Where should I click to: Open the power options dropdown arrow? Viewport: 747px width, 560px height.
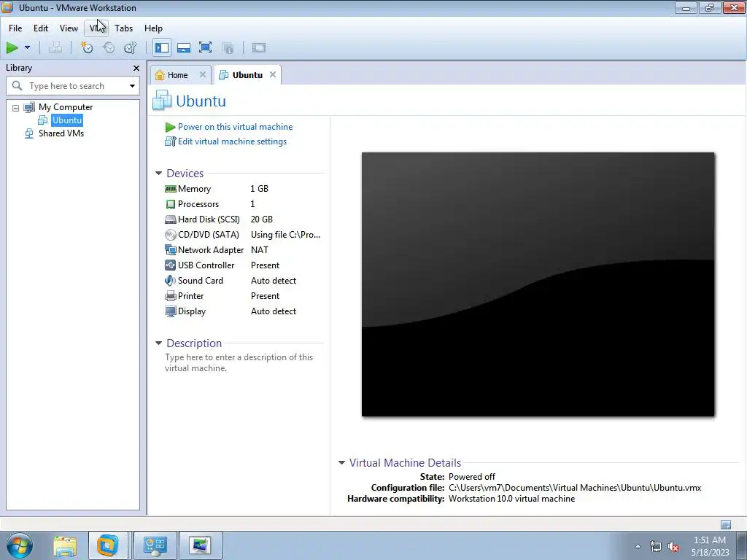click(27, 47)
